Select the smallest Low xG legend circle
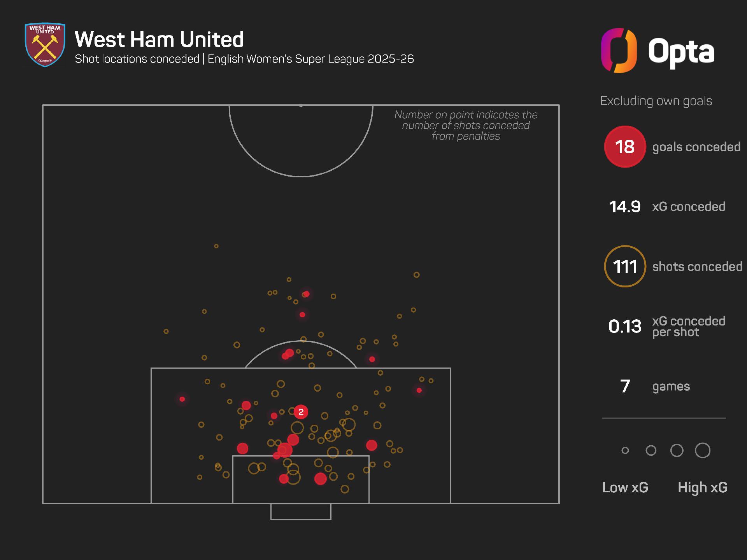The height and width of the screenshot is (560, 747). click(x=625, y=450)
